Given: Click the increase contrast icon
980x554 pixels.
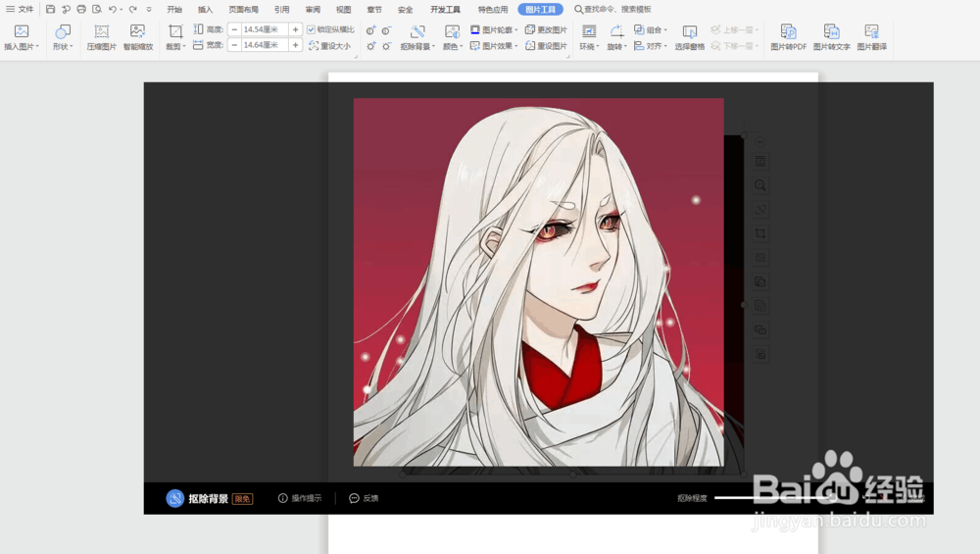Looking at the screenshot, I should (371, 30).
